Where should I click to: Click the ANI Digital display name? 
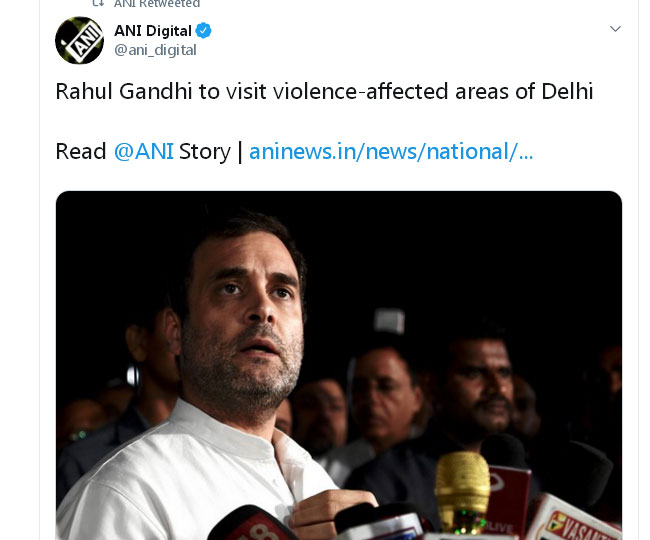153,31
